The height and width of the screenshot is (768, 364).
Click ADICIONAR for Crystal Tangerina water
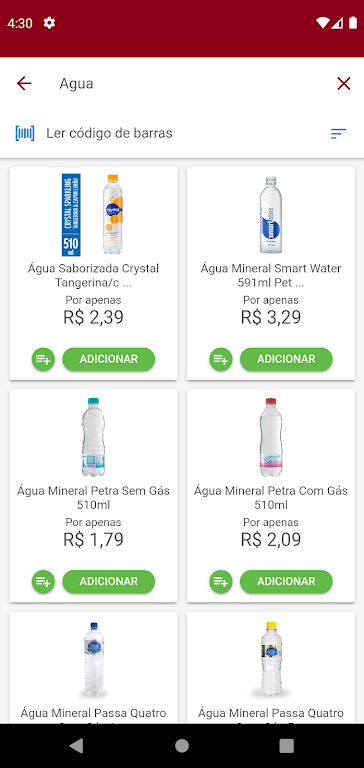[109, 359]
